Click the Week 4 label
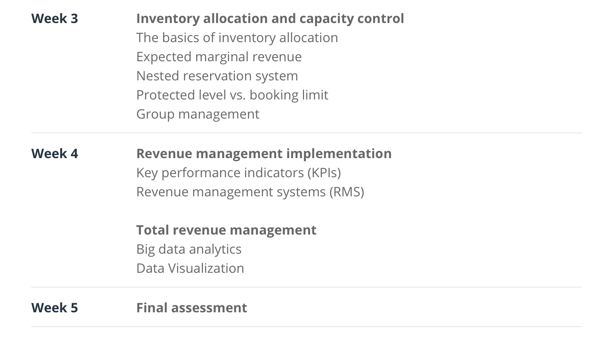The image size is (595, 364). click(x=55, y=154)
